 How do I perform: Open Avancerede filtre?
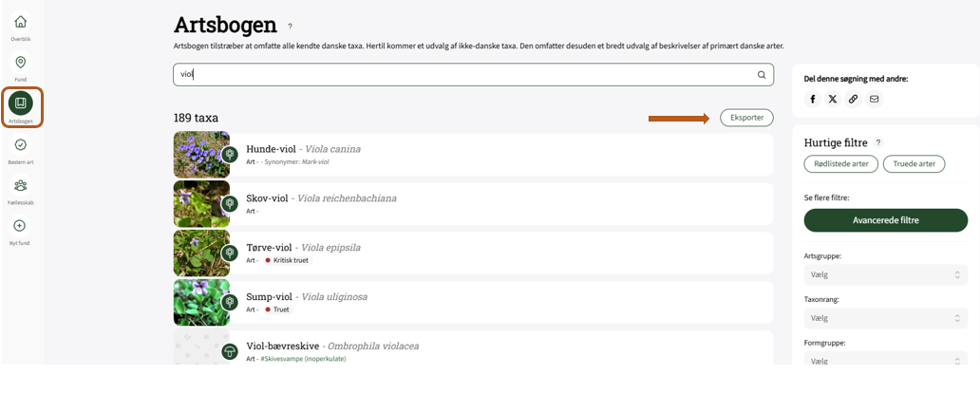(885, 220)
